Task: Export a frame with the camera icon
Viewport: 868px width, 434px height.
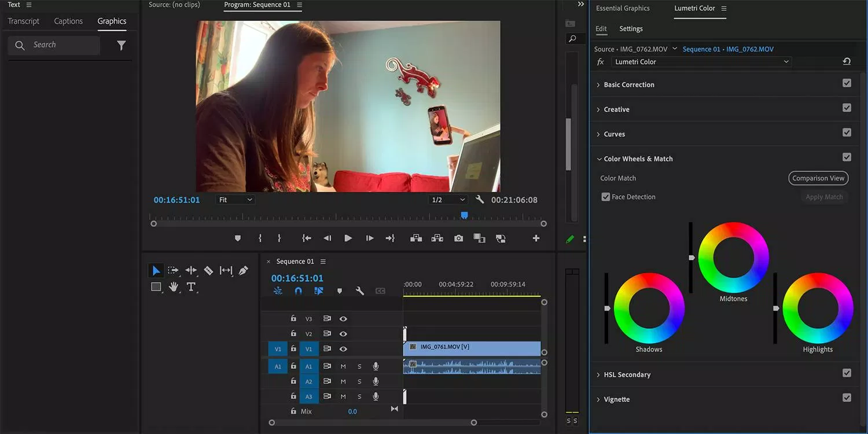Action: coord(458,238)
